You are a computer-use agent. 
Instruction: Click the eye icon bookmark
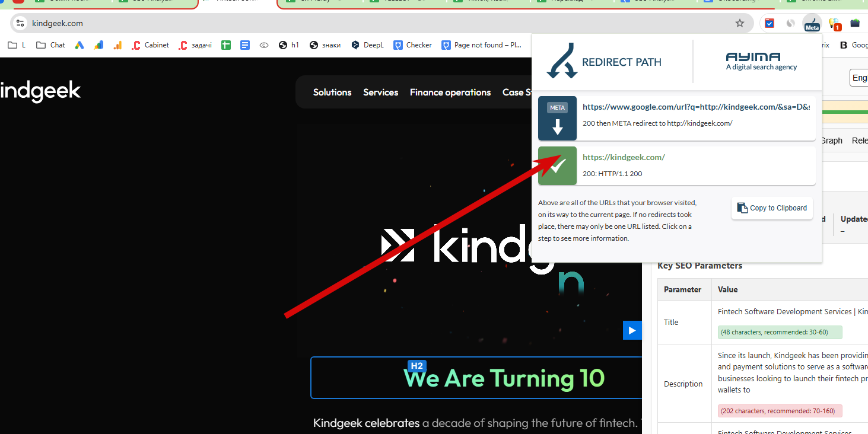pyautogui.click(x=264, y=45)
